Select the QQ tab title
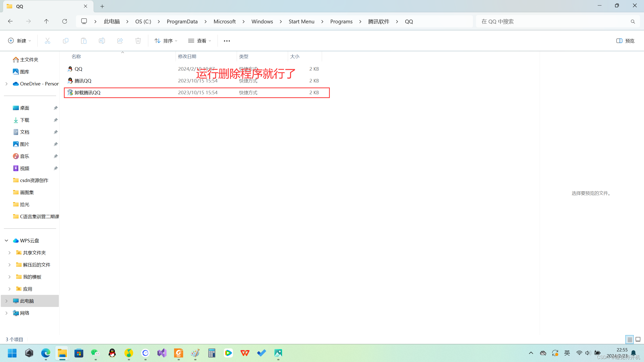Image resolution: width=644 pixels, height=362 pixels. (x=20, y=7)
